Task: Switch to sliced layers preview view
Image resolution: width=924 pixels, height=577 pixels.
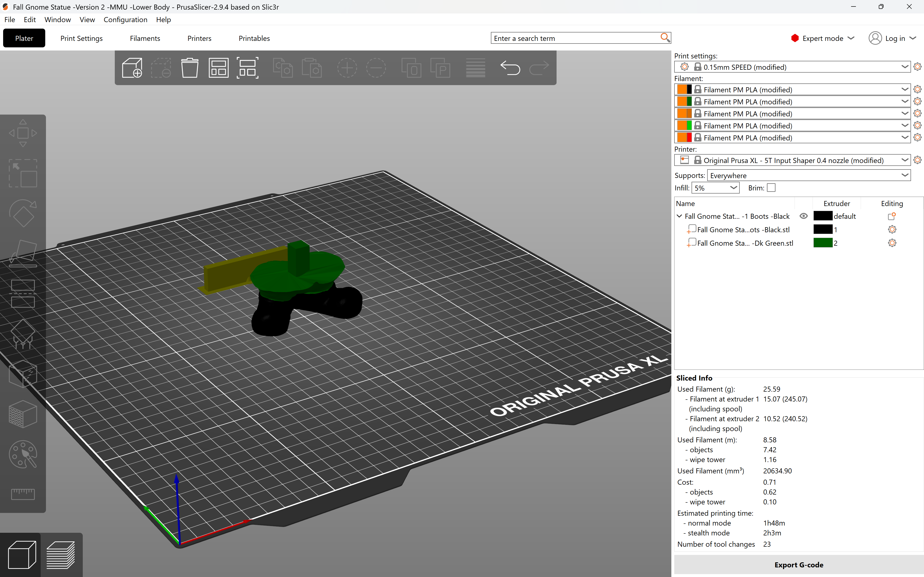Action: (x=61, y=554)
